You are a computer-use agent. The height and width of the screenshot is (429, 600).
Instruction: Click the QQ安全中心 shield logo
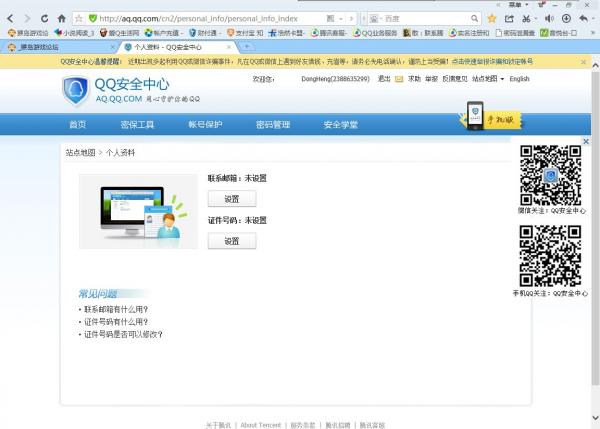pos(75,90)
